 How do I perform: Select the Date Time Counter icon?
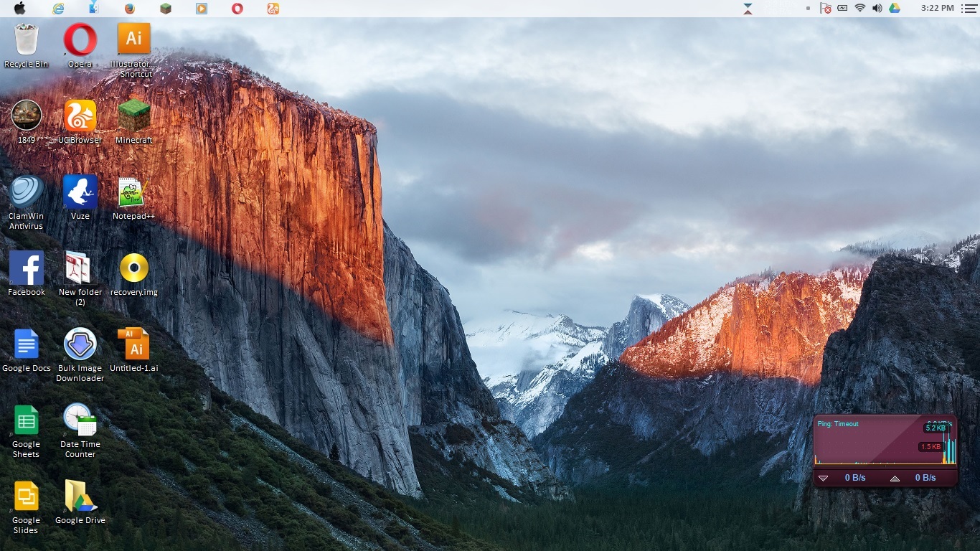[x=80, y=431]
